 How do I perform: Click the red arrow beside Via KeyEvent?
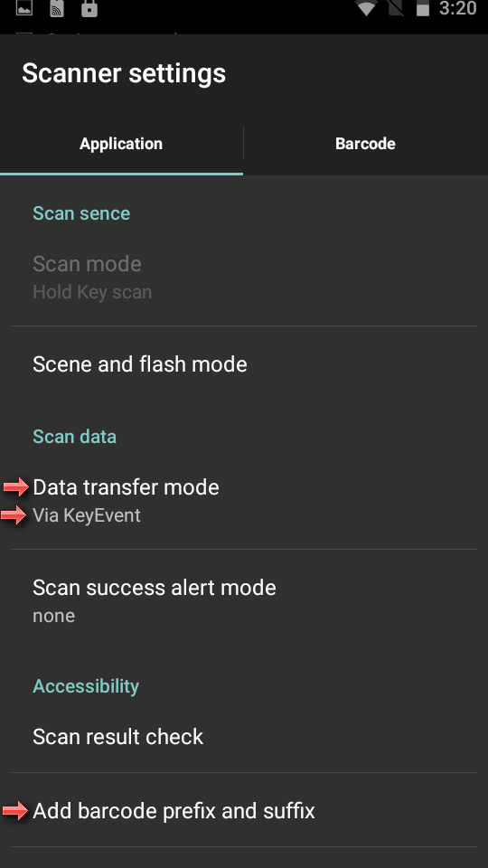14,514
